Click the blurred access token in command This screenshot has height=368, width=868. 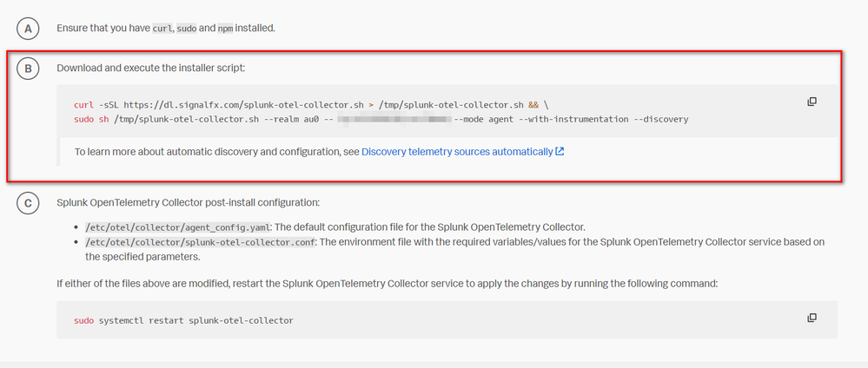(395, 119)
